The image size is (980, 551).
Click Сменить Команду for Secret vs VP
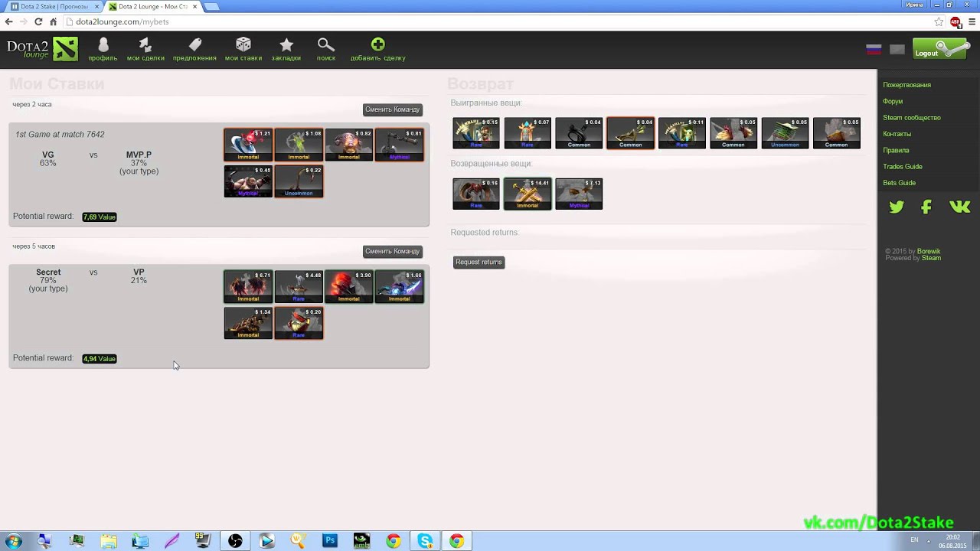click(392, 251)
